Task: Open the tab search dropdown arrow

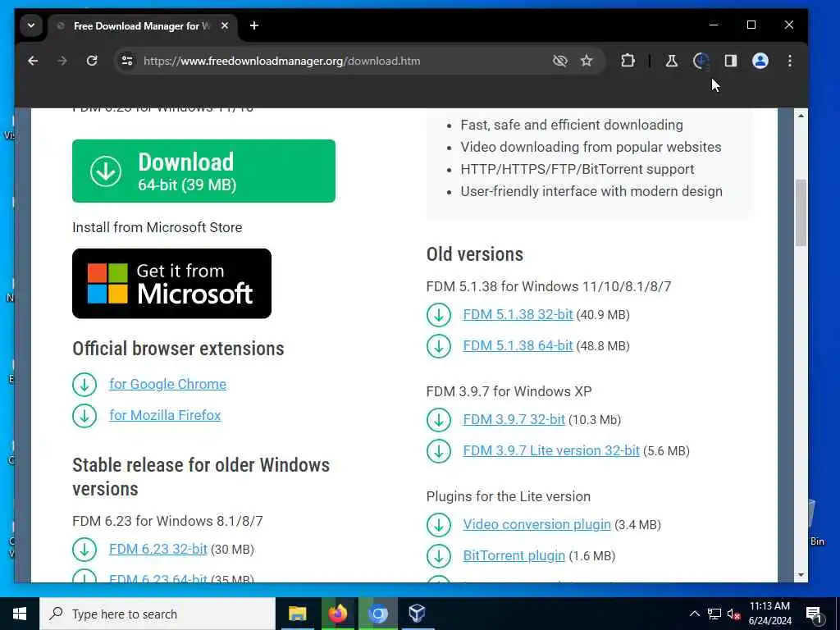Action: (x=31, y=25)
